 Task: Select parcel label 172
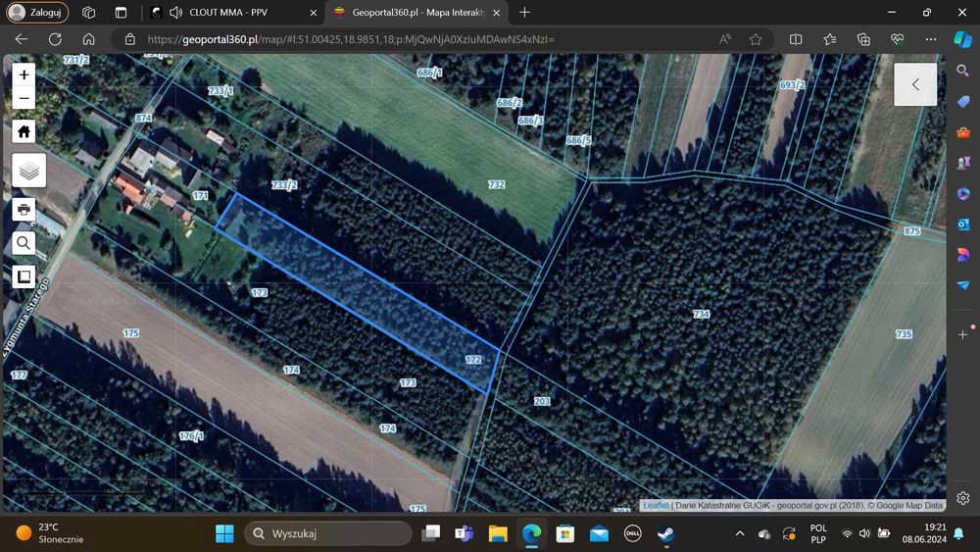(473, 360)
